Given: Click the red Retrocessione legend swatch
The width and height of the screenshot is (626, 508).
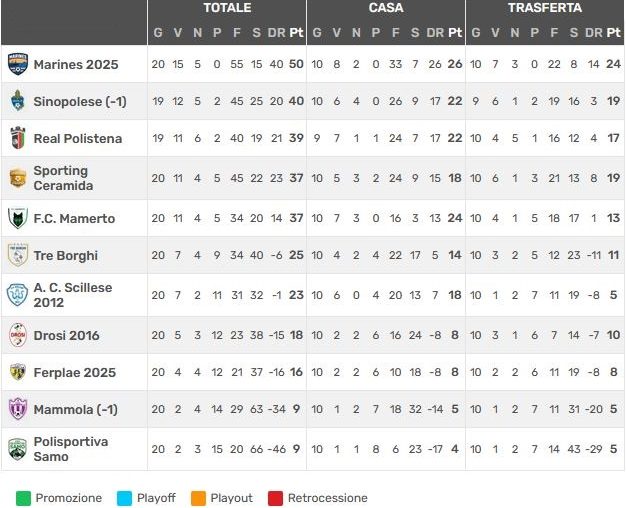Looking at the screenshot, I should click(275, 497).
